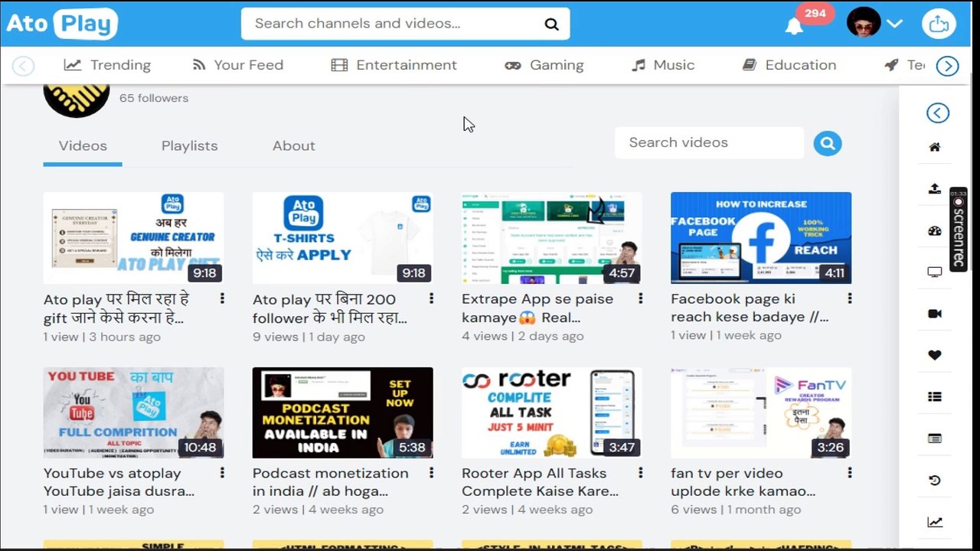Image resolution: width=980 pixels, height=551 pixels.
Task: Open options for fan tv video
Action: 849,473
